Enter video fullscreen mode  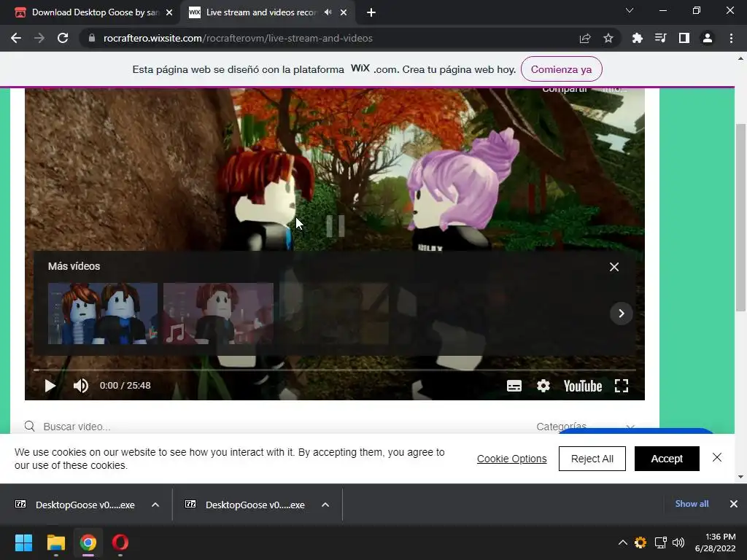tap(622, 386)
